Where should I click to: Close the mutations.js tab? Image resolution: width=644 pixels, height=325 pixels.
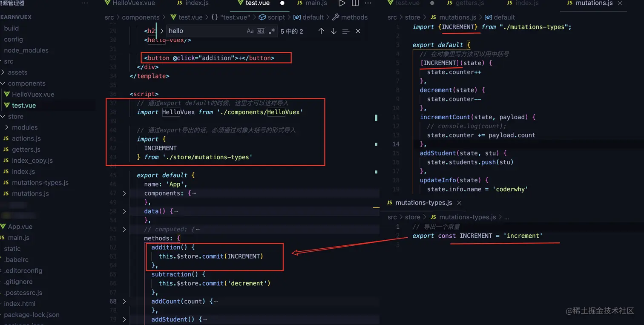[620, 3]
